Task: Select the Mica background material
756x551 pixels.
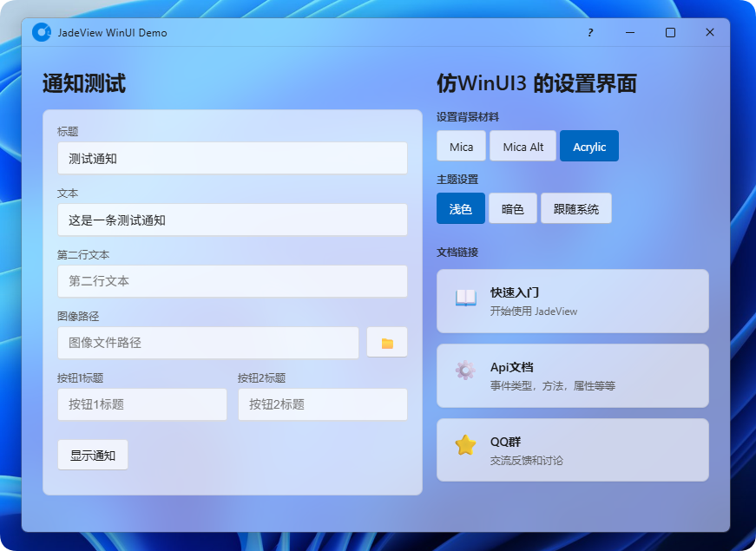Action: coord(461,147)
